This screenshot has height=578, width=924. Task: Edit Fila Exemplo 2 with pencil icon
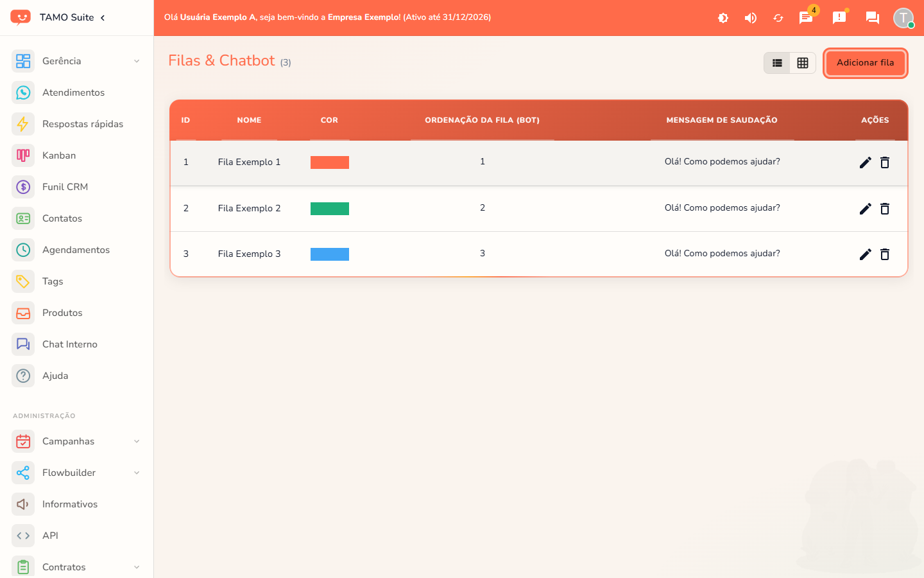click(x=866, y=209)
